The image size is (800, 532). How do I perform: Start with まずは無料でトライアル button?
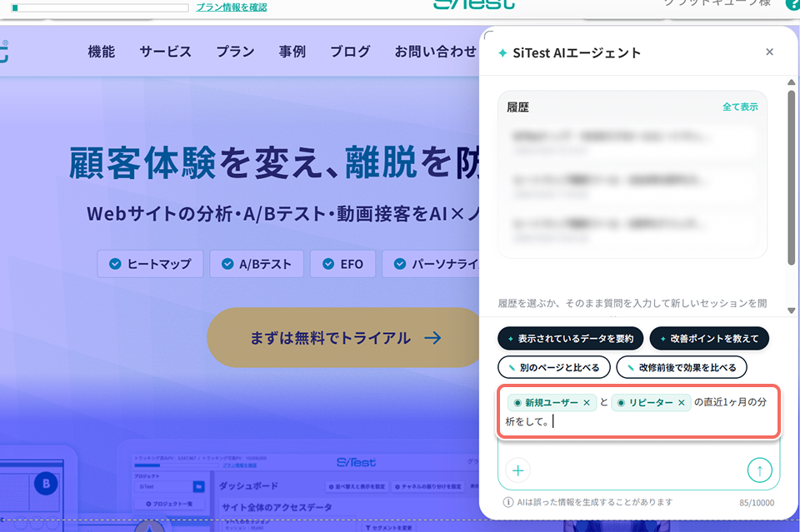click(x=344, y=337)
